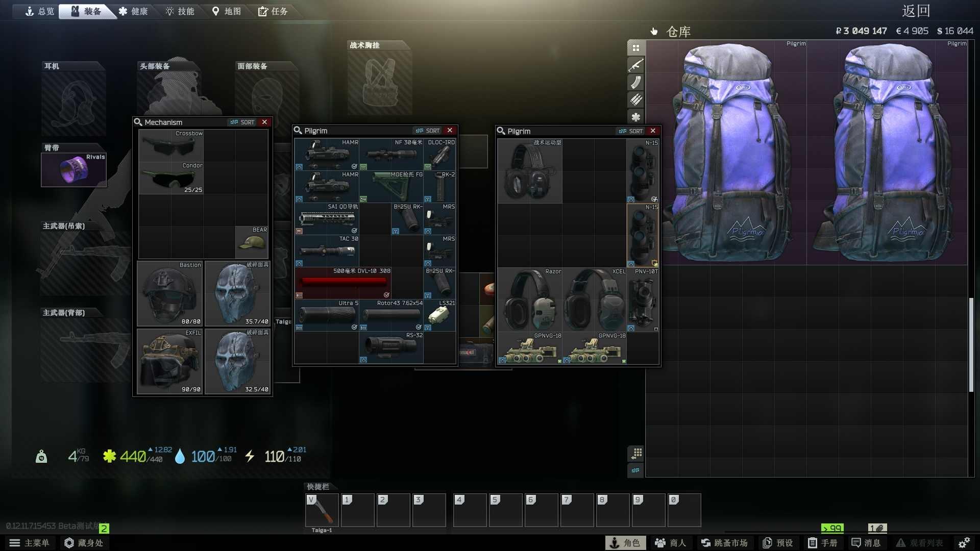Click 返回 back button
Viewport: 980px width, 551px height.
tap(916, 11)
